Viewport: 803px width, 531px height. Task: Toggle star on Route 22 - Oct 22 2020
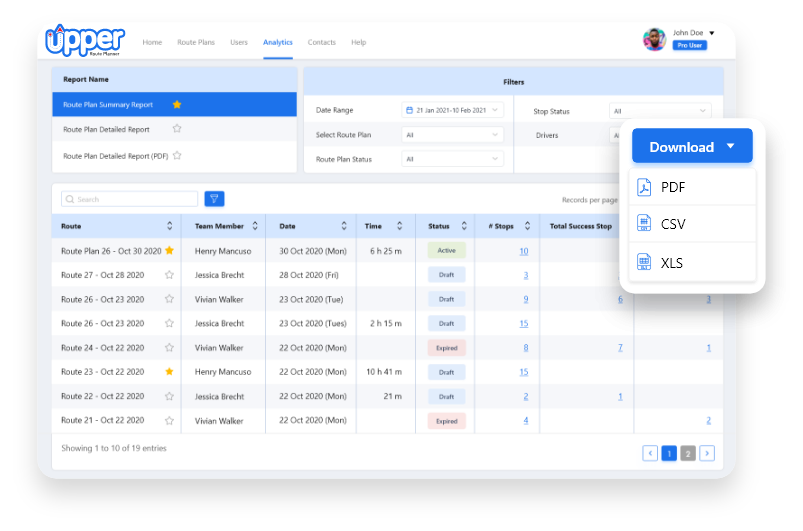coord(170,396)
